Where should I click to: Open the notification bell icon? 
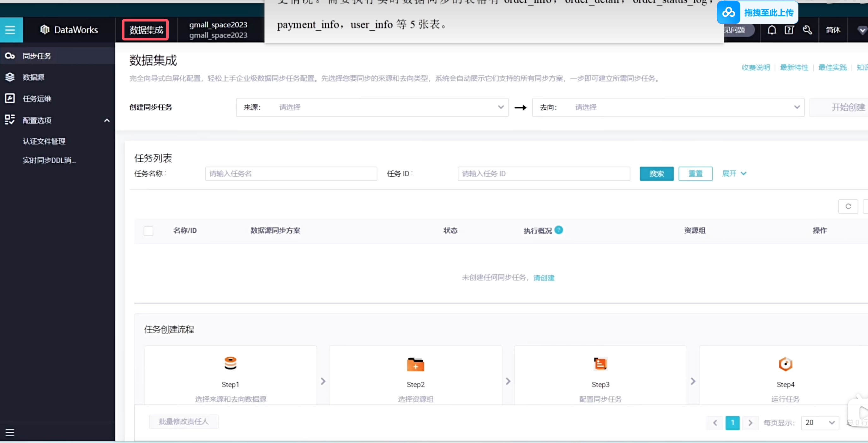pos(772,30)
